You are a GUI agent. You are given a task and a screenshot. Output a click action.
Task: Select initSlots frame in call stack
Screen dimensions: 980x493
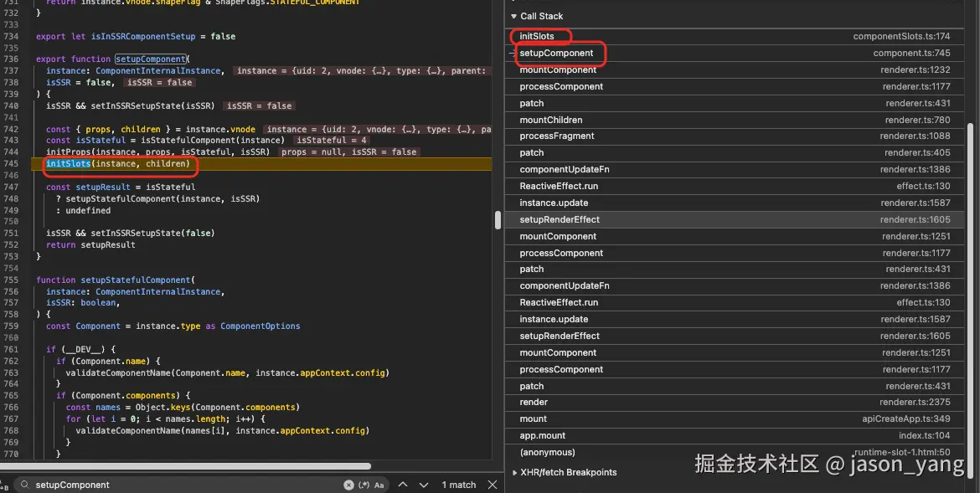coord(735,36)
